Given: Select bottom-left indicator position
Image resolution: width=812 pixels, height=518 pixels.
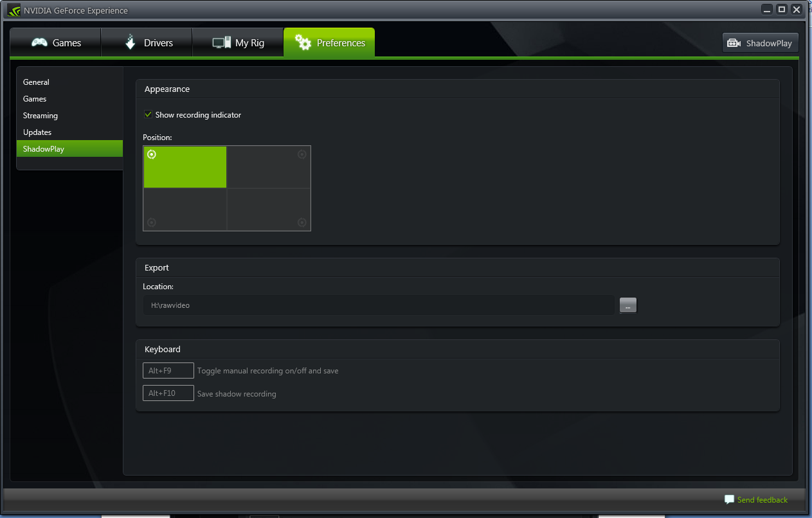Looking at the screenshot, I should coord(185,209).
